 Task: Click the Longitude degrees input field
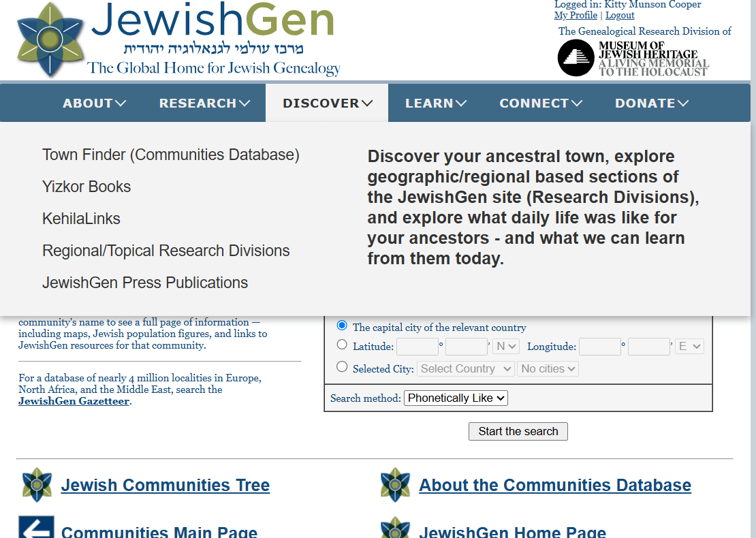600,347
